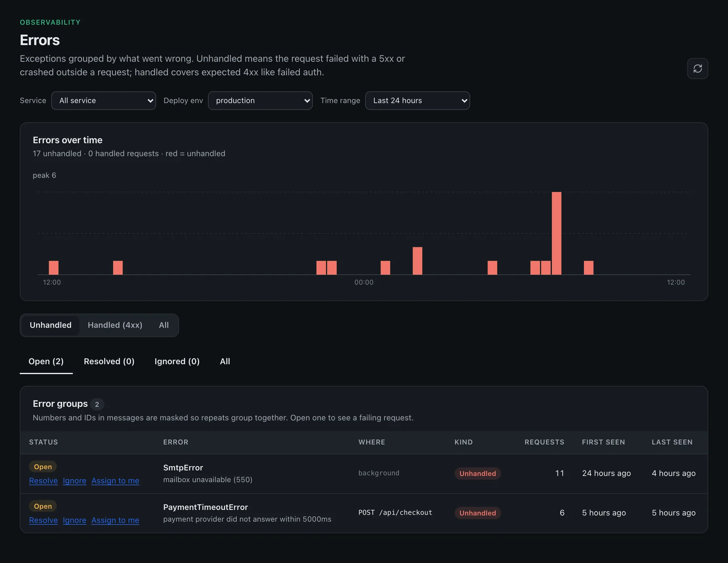Click the REQUESTS column header
This screenshot has height=563, width=728.
point(544,442)
